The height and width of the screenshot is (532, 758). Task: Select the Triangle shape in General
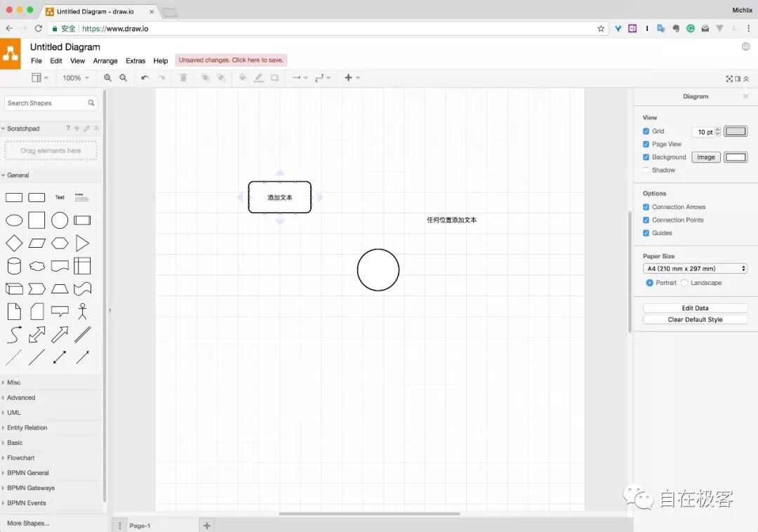(x=83, y=243)
